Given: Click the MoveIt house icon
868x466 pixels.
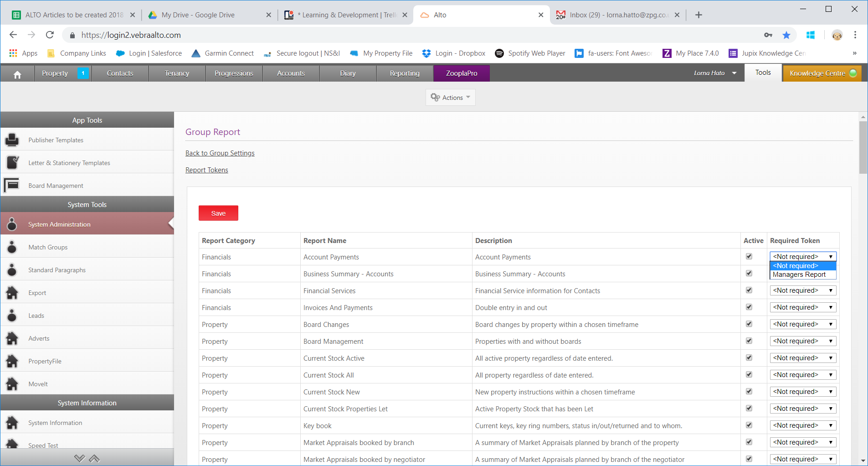Looking at the screenshot, I should pyautogui.click(x=12, y=383).
